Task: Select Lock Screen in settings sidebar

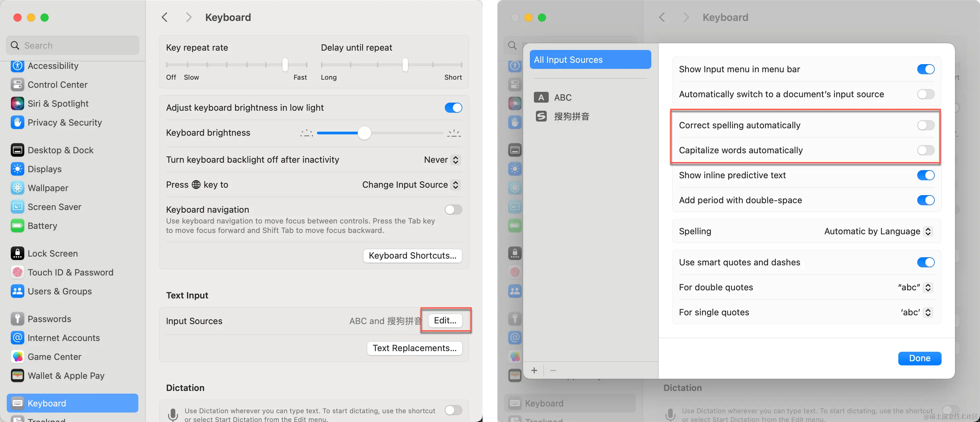Action: [x=53, y=254]
